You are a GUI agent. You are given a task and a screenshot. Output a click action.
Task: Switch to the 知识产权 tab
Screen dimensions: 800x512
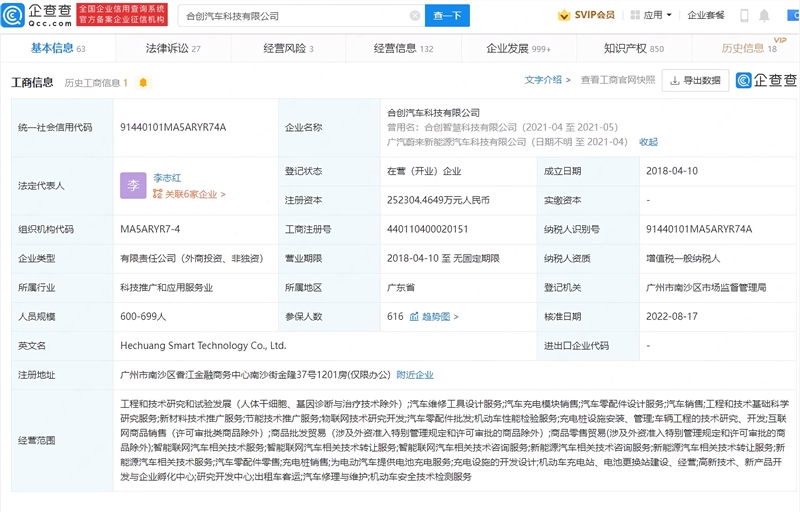pos(634,48)
